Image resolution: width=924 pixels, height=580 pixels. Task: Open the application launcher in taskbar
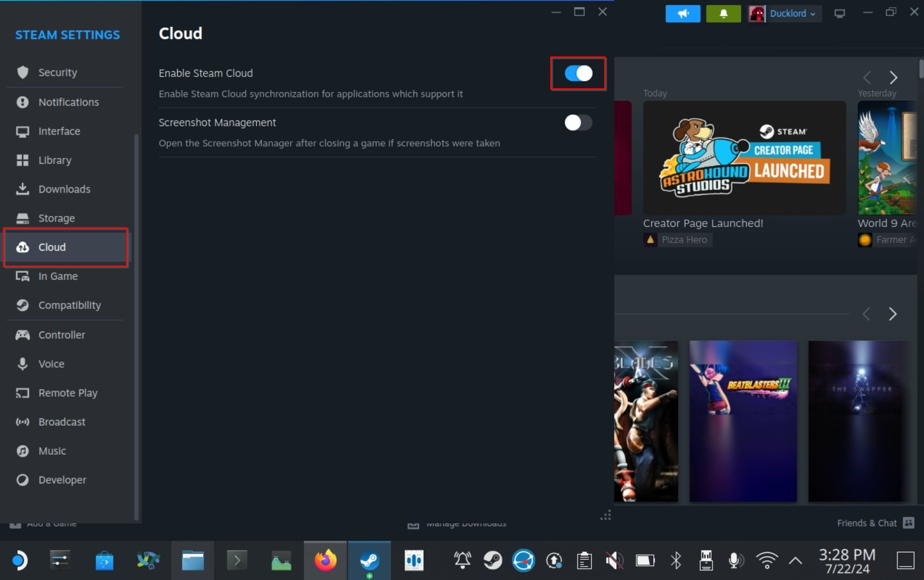click(x=19, y=560)
